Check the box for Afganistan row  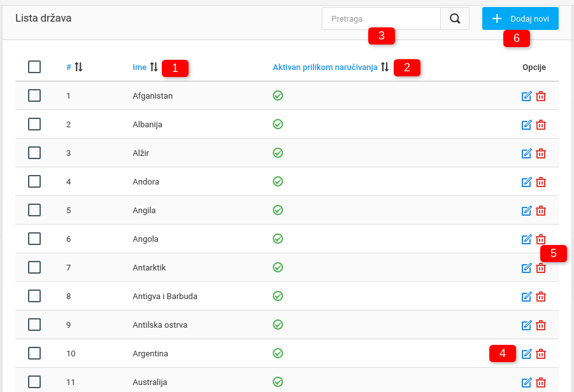point(34,95)
